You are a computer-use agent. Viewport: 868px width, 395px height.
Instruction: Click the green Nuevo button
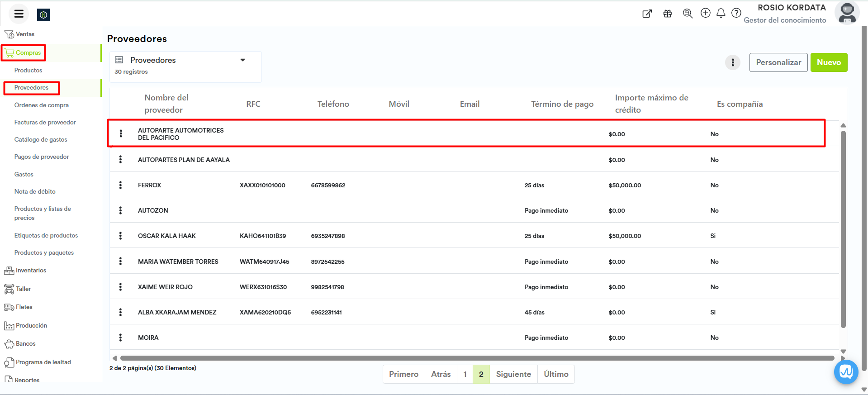(828, 62)
